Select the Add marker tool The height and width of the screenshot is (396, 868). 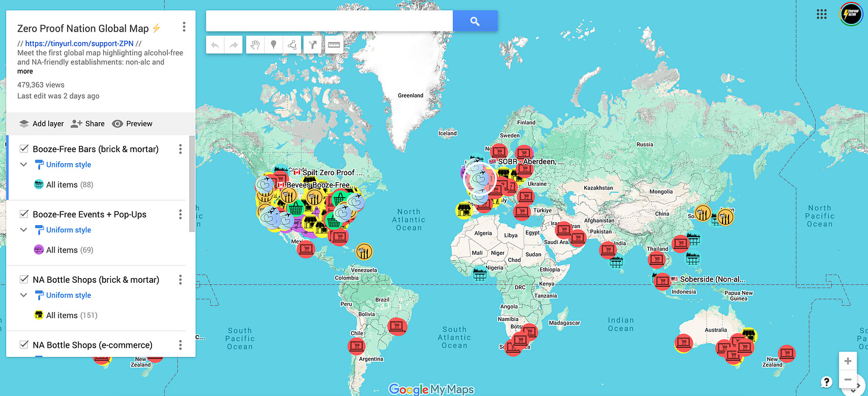tap(273, 45)
